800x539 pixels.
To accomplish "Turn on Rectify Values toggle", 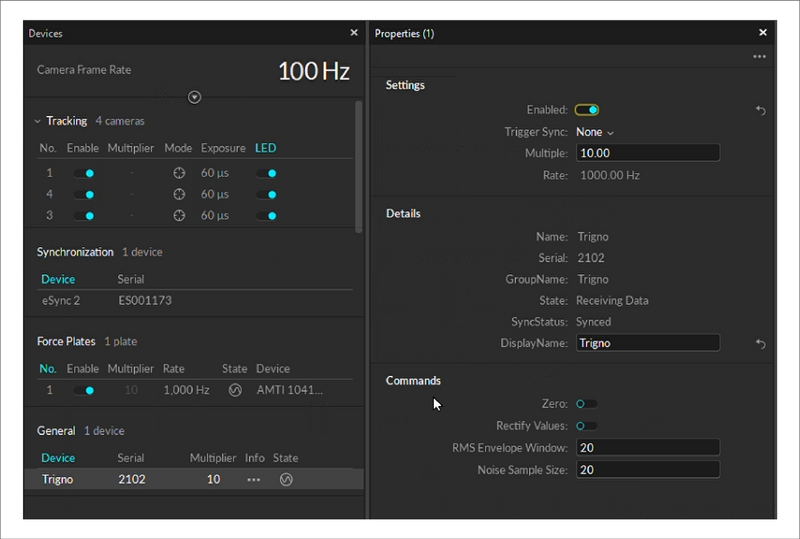I will pos(587,426).
